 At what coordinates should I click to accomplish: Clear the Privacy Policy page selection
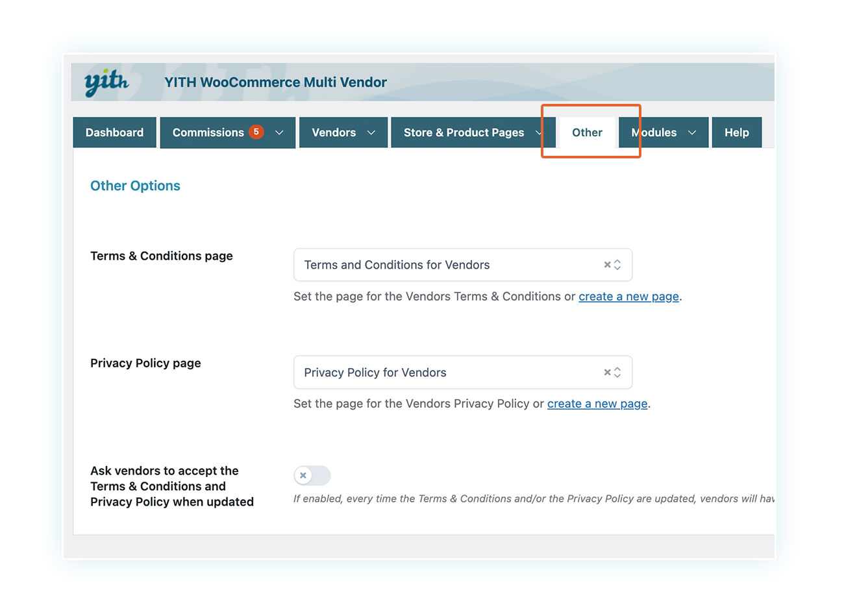pos(607,373)
